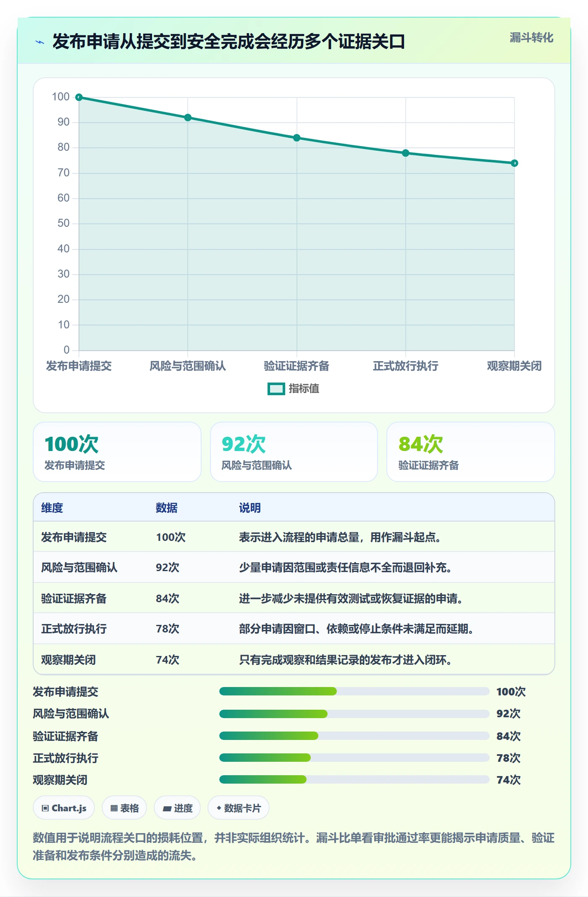Click the 发布申请提交 progress bar

click(x=354, y=691)
